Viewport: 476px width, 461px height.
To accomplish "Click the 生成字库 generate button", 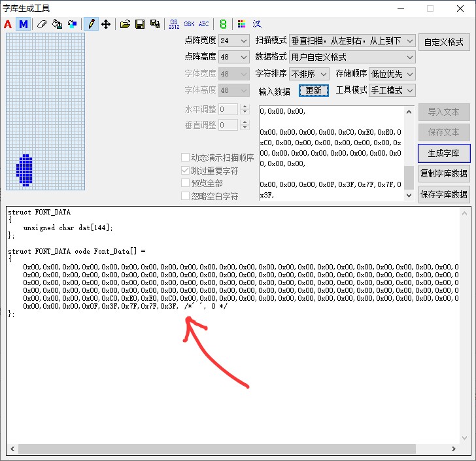I will tap(444, 154).
